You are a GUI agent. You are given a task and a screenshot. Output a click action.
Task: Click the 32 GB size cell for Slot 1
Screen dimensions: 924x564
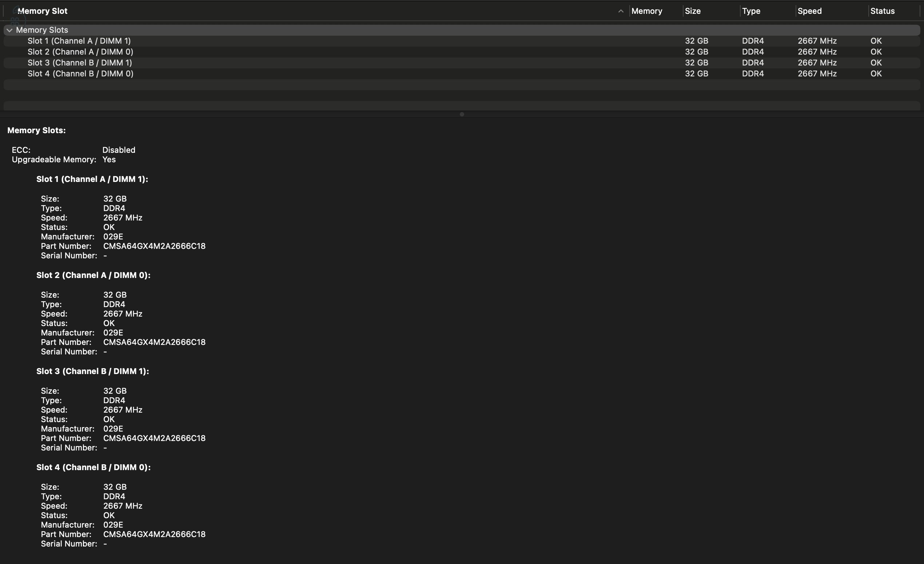696,41
